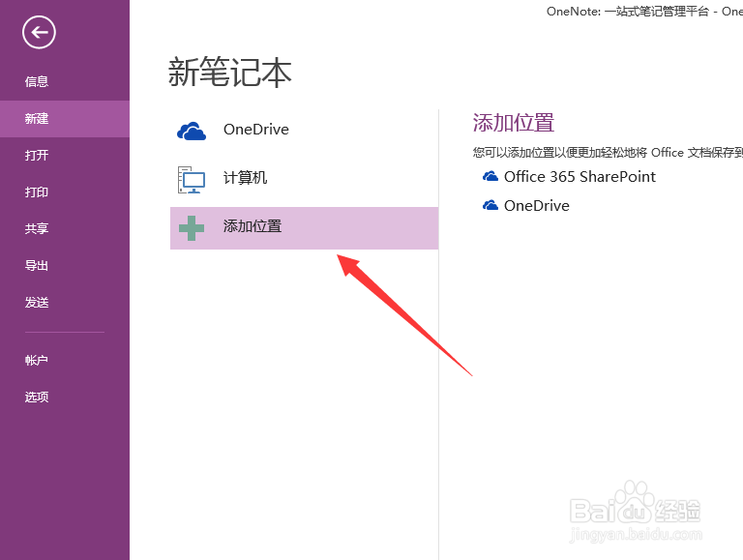The image size is (743, 560).
Task: Click cloud icon beside OneDrive under 添加位置 heading
Action: click(490, 205)
